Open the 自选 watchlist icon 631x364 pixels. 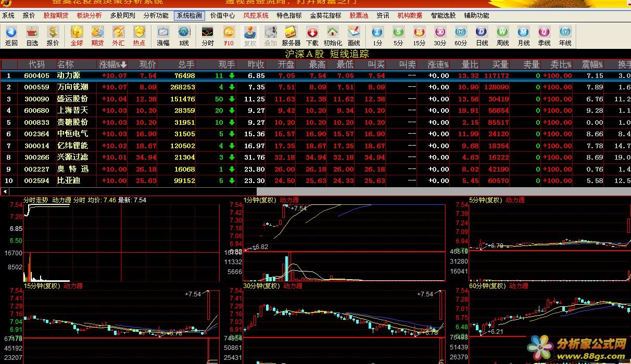click(x=32, y=36)
